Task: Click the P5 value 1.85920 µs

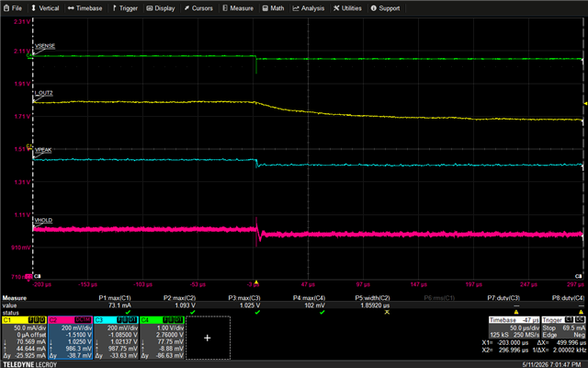Action: point(375,305)
